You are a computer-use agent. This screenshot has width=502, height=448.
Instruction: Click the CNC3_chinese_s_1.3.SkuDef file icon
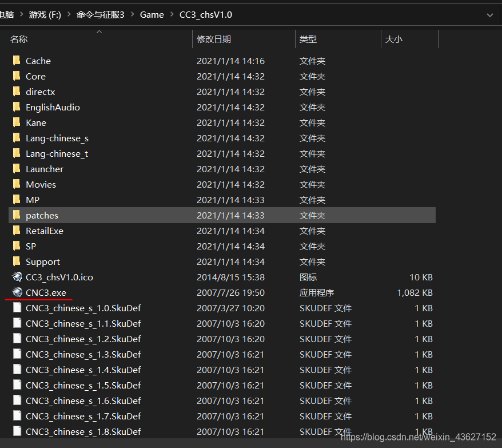17,354
